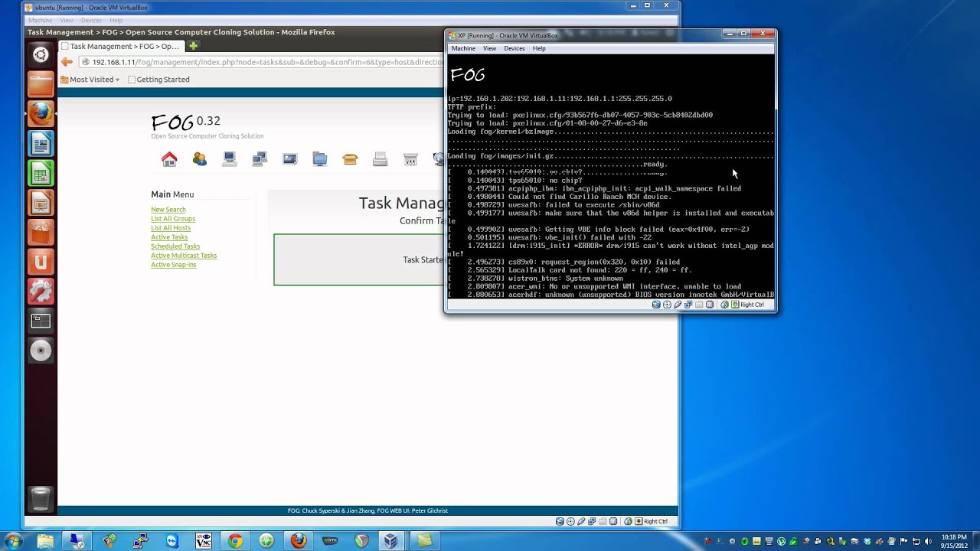Image resolution: width=980 pixels, height=551 pixels.
Task: Open Windows Explorer from taskbar
Action: point(45,541)
